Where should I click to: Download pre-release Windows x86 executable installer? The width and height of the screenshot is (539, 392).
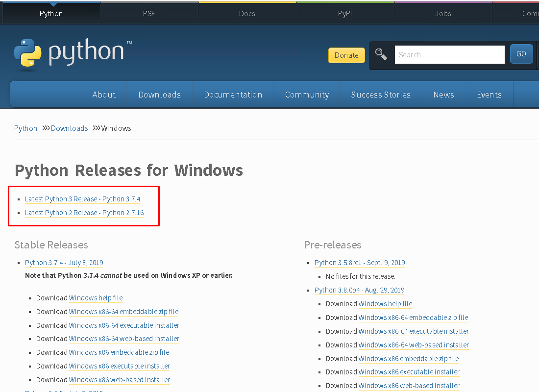409,372
